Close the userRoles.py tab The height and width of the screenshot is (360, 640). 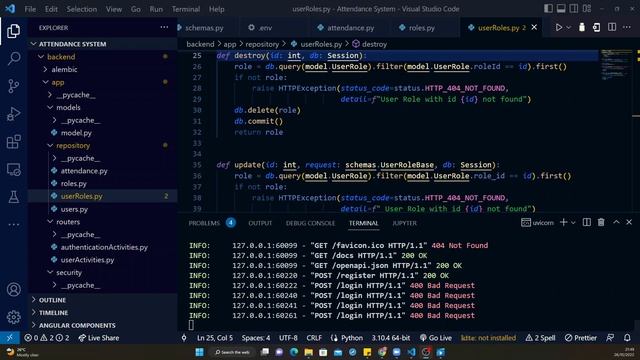point(534,27)
